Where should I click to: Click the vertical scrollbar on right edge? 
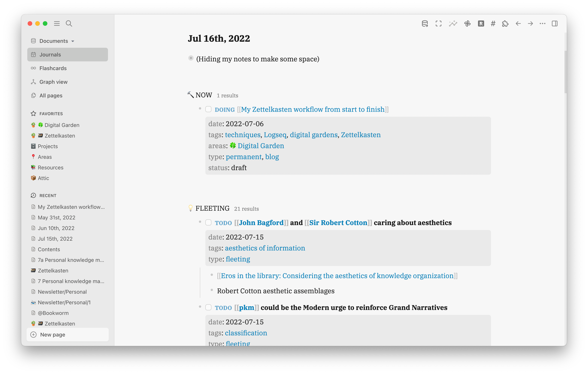click(565, 72)
